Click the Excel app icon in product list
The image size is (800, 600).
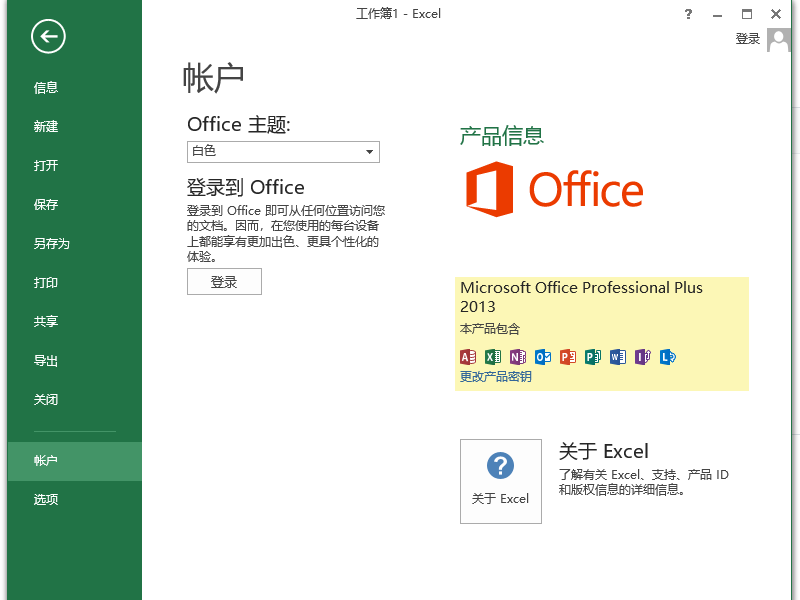493,357
